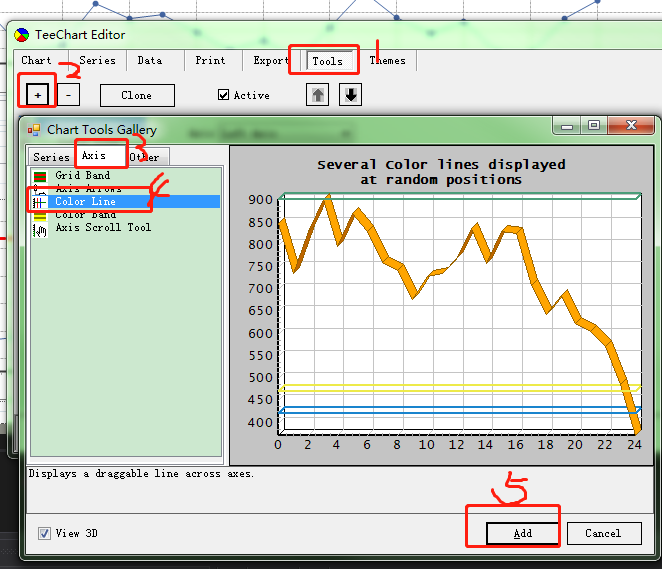Click the Color Line tool icon
This screenshot has height=569, width=662.
point(40,203)
